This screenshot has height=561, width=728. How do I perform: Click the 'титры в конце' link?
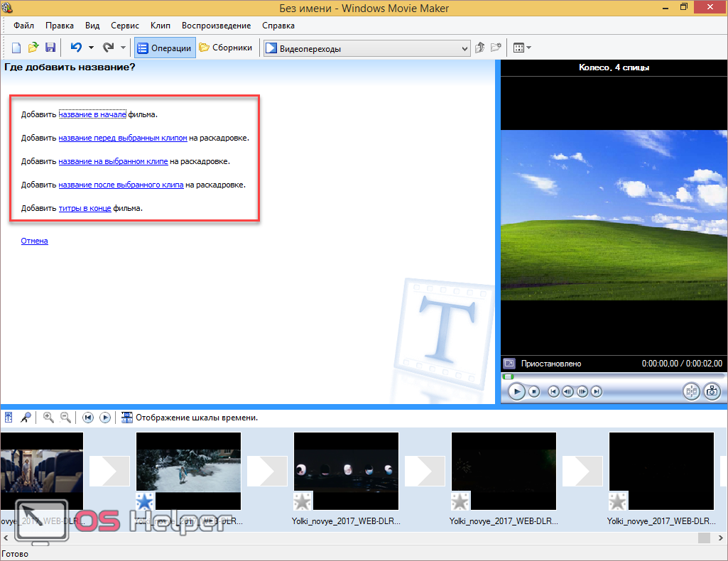(x=85, y=208)
